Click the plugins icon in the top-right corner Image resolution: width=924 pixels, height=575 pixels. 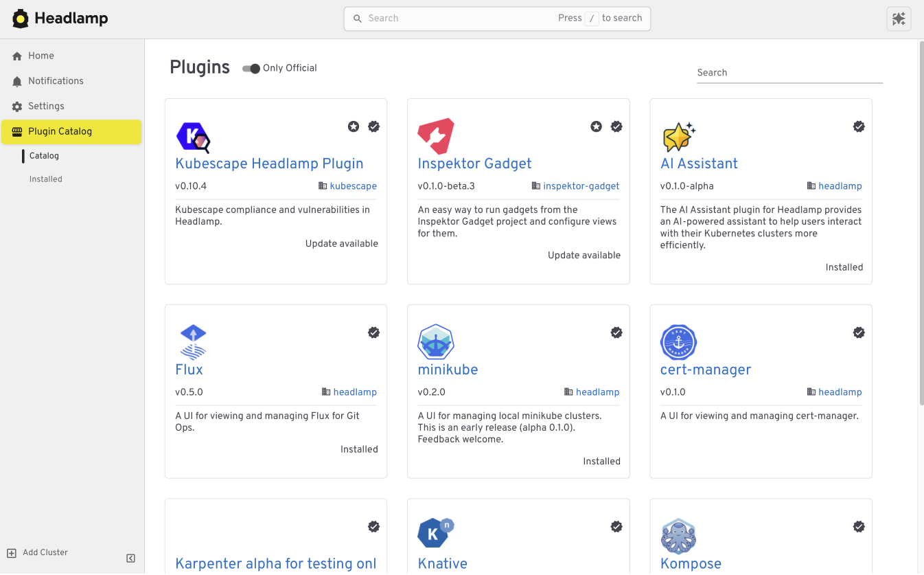pos(899,19)
